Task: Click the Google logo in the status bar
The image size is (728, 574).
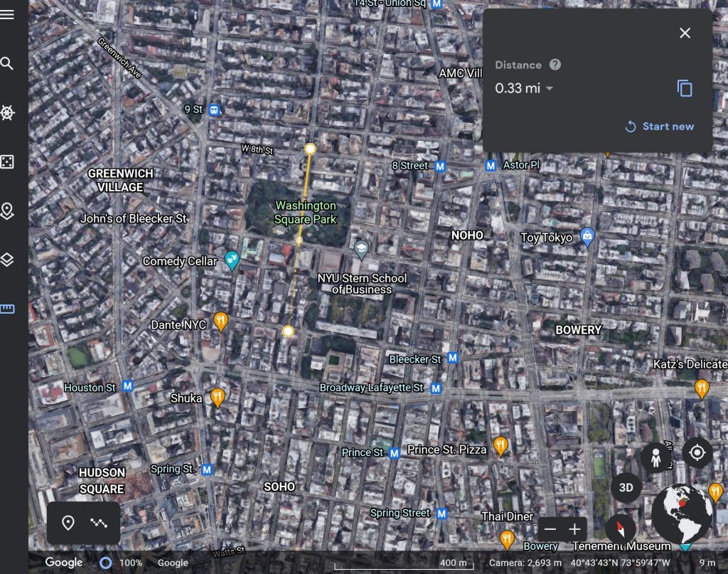Action: tap(63, 563)
